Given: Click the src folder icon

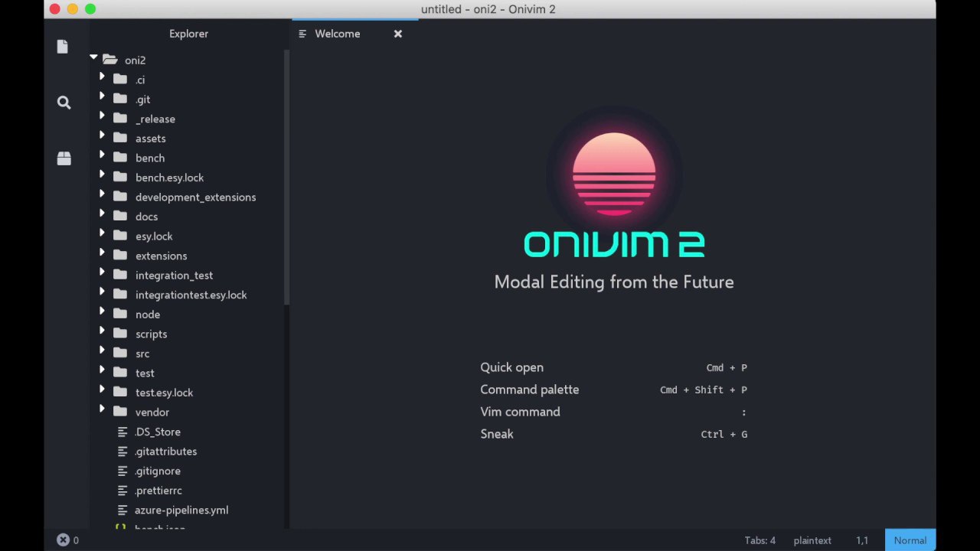Looking at the screenshot, I should coord(120,353).
